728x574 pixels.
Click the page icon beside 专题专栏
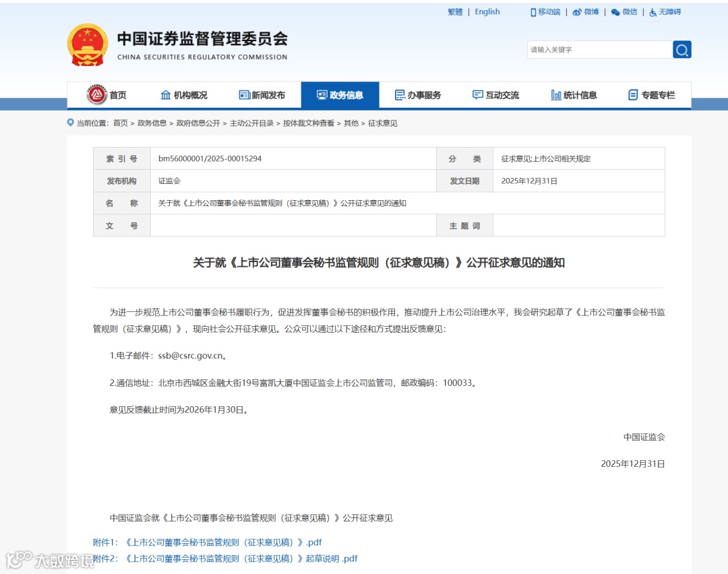click(x=633, y=95)
